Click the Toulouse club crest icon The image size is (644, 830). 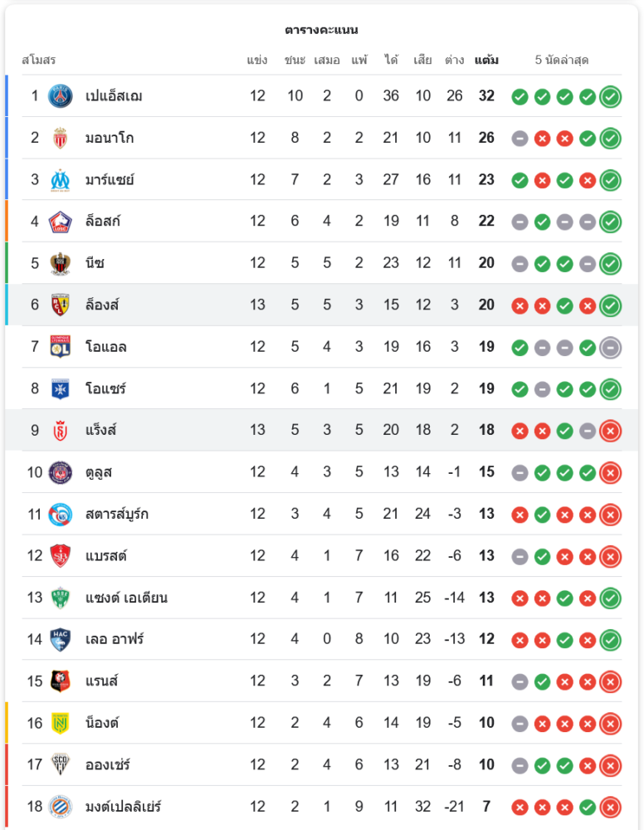coord(60,471)
